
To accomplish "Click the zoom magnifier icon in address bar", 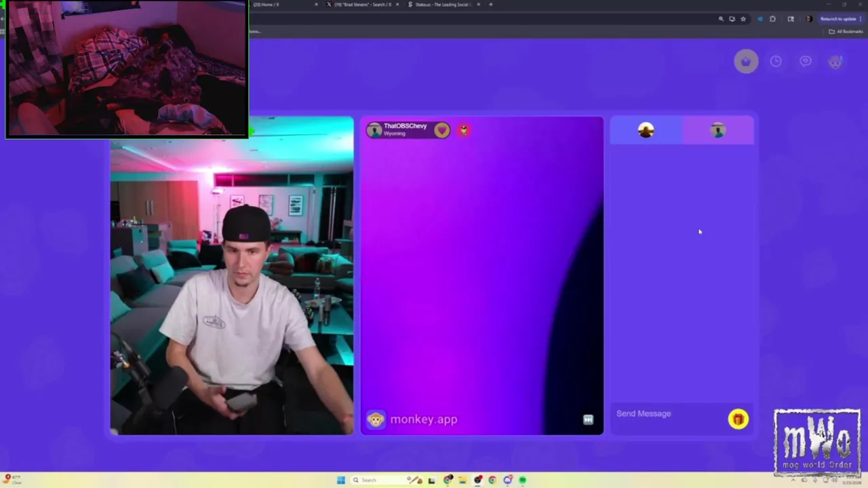I will (x=721, y=19).
